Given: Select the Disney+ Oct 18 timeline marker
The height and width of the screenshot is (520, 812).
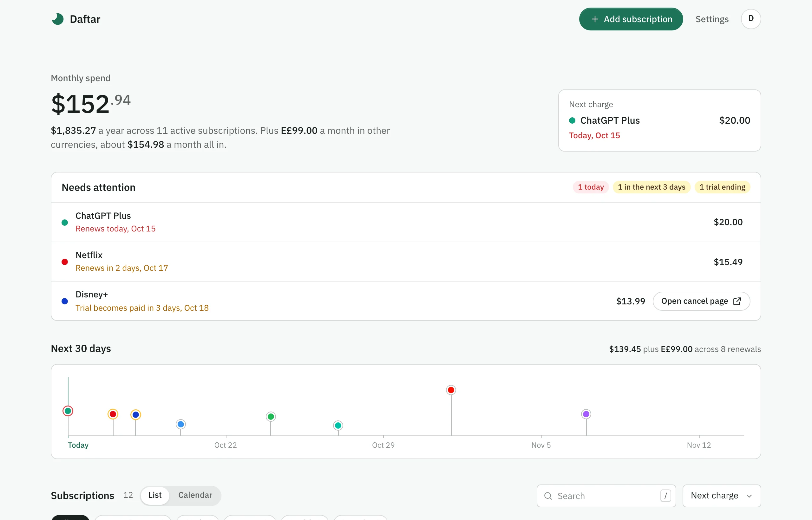Looking at the screenshot, I should click(135, 415).
